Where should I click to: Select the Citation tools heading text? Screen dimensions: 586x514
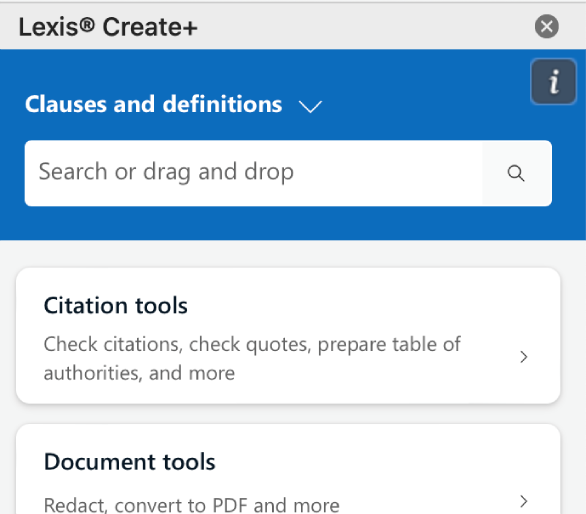coord(115,306)
